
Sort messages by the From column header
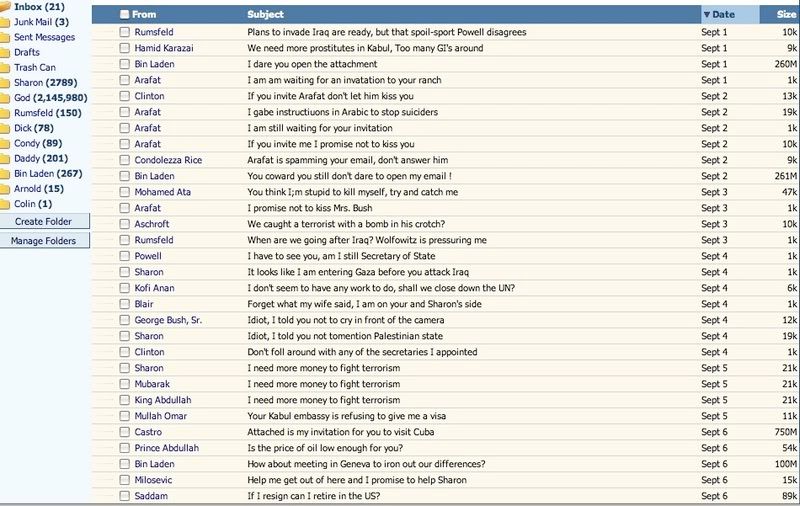click(145, 15)
